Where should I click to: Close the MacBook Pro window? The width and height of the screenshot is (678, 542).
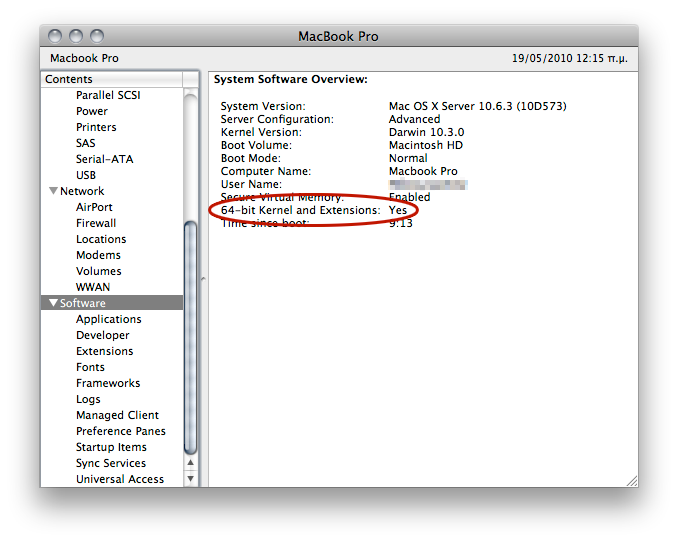[x=55, y=36]
